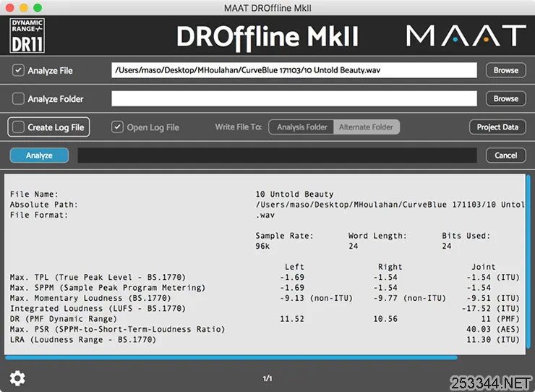This screenshot has height=392, width=535.
Task: Click the LRA value '11.30'
Action: click(x=479, y=340)
